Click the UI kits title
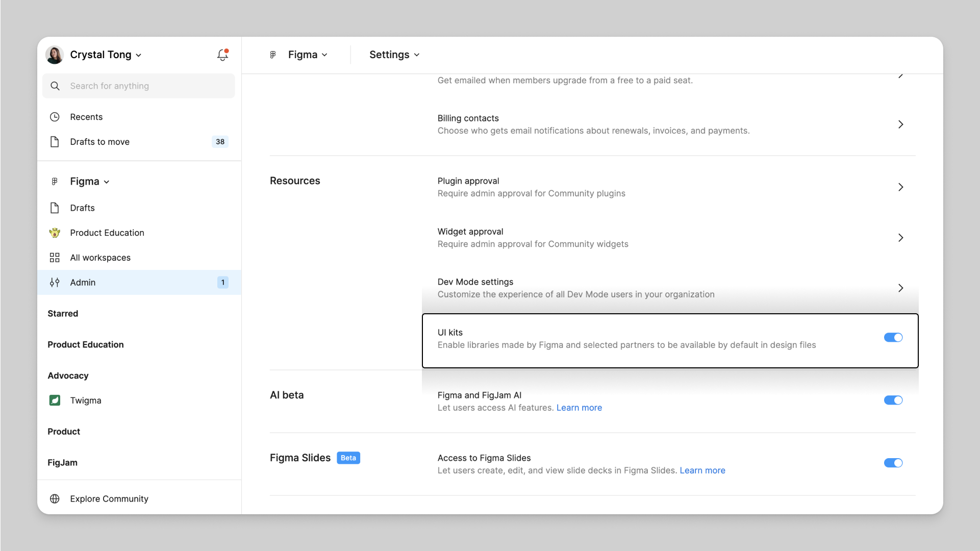 (x=450, y=333)
